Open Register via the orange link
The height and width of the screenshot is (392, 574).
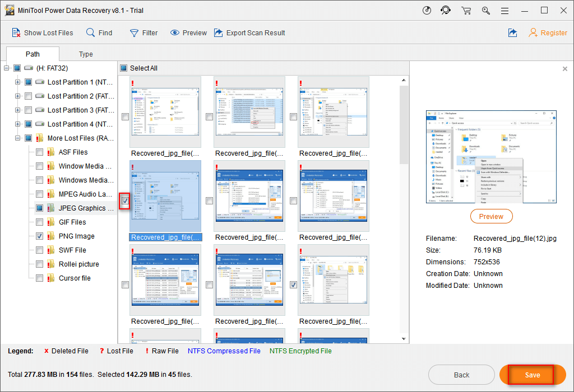click(548, 32)
